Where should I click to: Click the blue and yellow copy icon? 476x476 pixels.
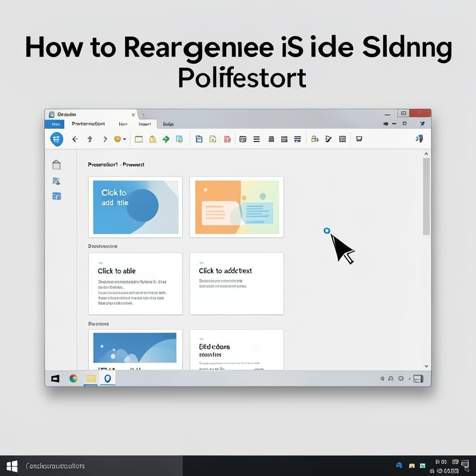(x=179, y=139)
